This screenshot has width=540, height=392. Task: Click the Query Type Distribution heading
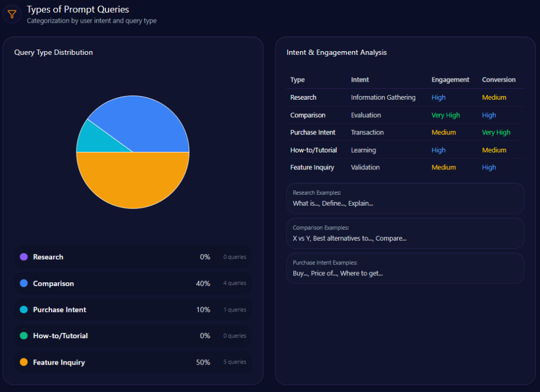click(53, 52)
